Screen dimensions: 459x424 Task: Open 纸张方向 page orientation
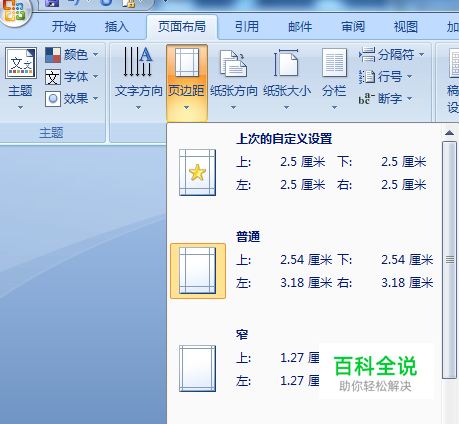(233, 79)
